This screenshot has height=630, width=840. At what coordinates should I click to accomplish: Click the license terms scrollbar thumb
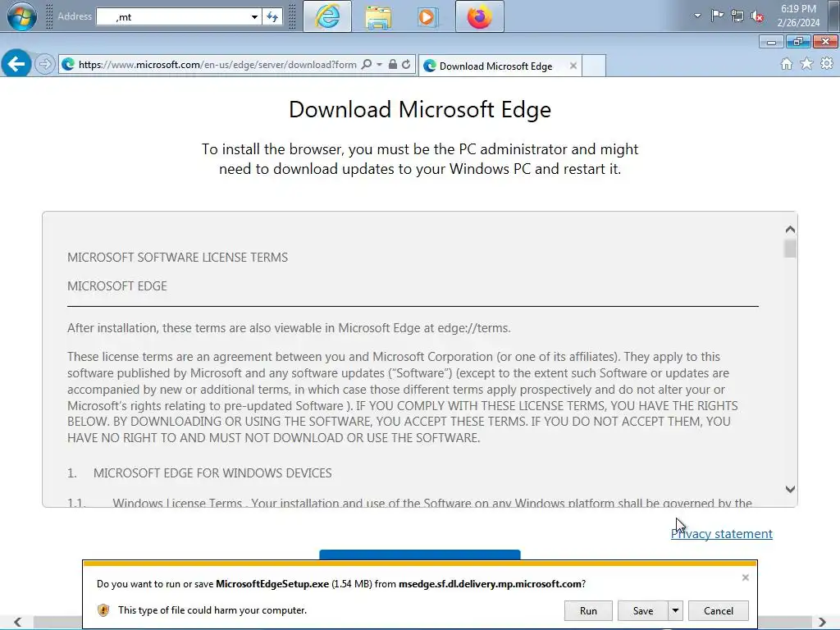(x=790, y=249)
